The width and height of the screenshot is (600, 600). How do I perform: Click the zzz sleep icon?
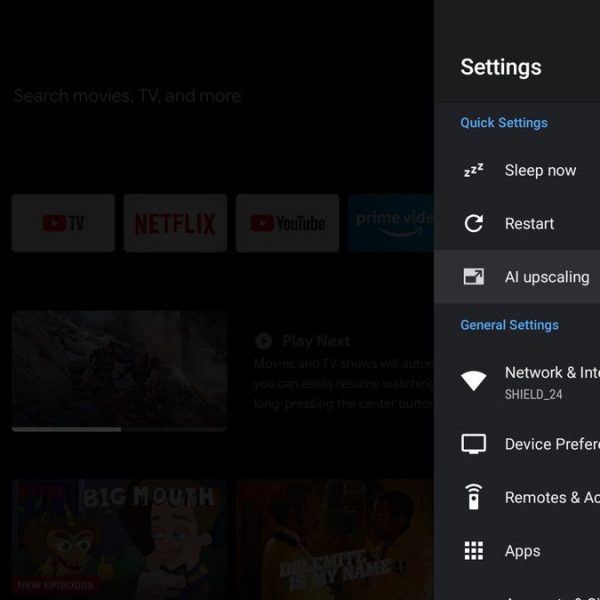pyautogui.click(x=473, y=170)
